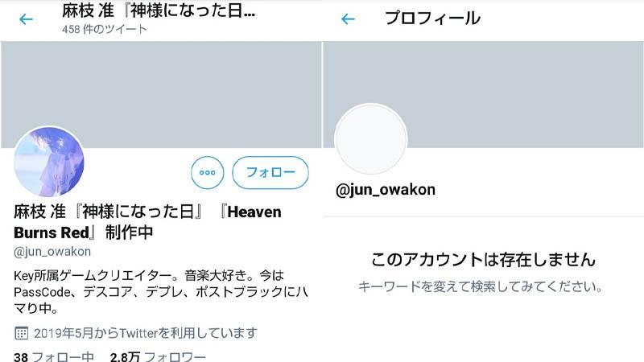Click the プロフィール page title
Viewport: 644px width, 362px height.
click(x=432, y=19)
